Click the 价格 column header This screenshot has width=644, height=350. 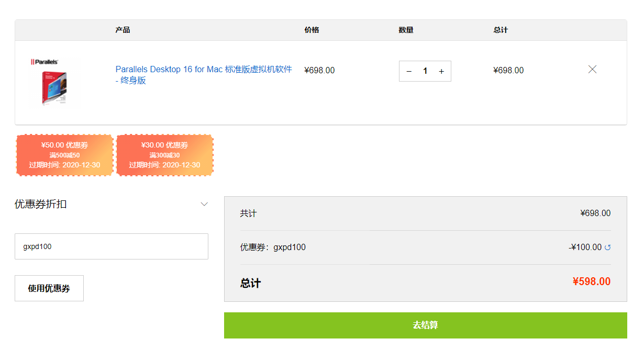[x=312, y=30]
